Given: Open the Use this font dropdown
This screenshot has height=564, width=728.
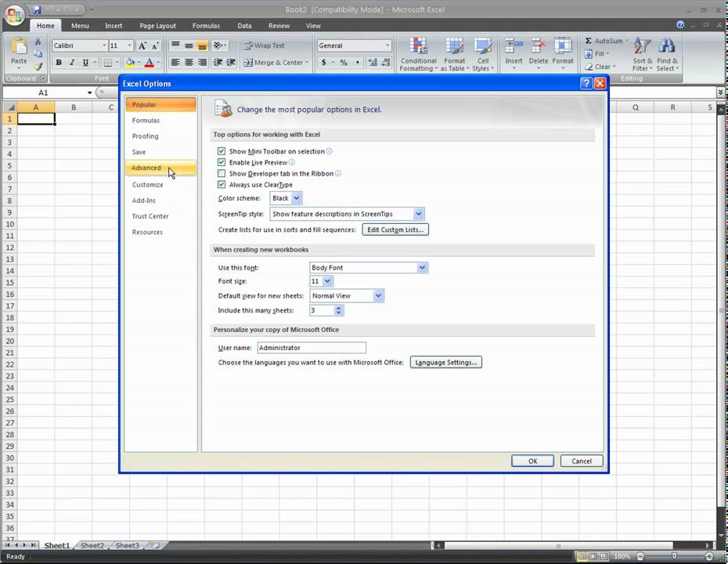Looking at the screenshot, I should [422, 268].
